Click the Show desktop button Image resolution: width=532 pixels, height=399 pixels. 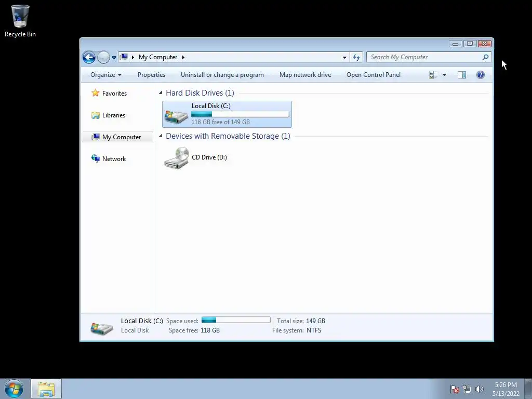[x=528, y=389]
